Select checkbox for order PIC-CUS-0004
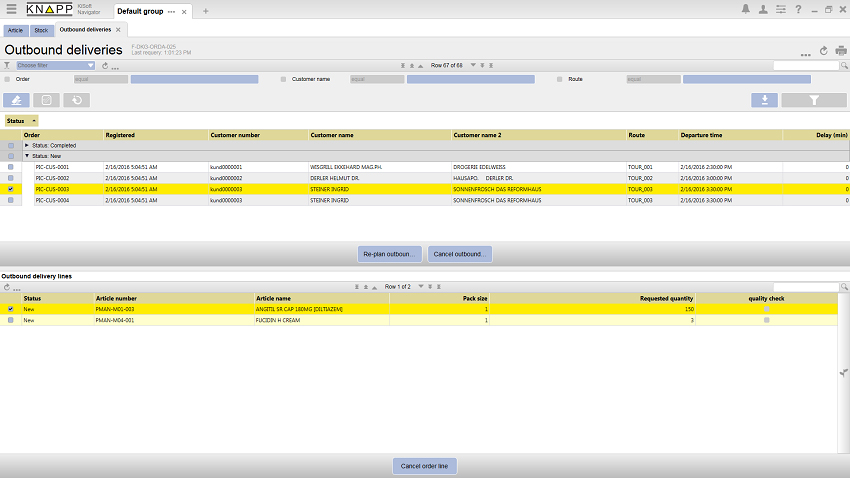The height and width of the screenshot is (478, 850). (x=10, y=200)
